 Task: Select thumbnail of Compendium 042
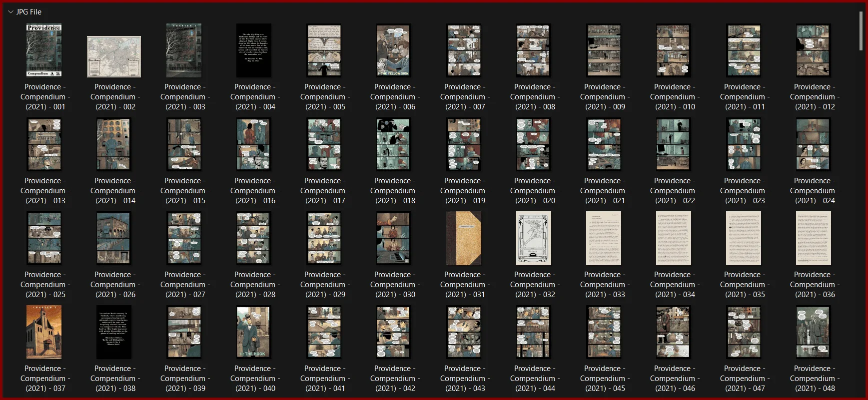tap(394, 332)
